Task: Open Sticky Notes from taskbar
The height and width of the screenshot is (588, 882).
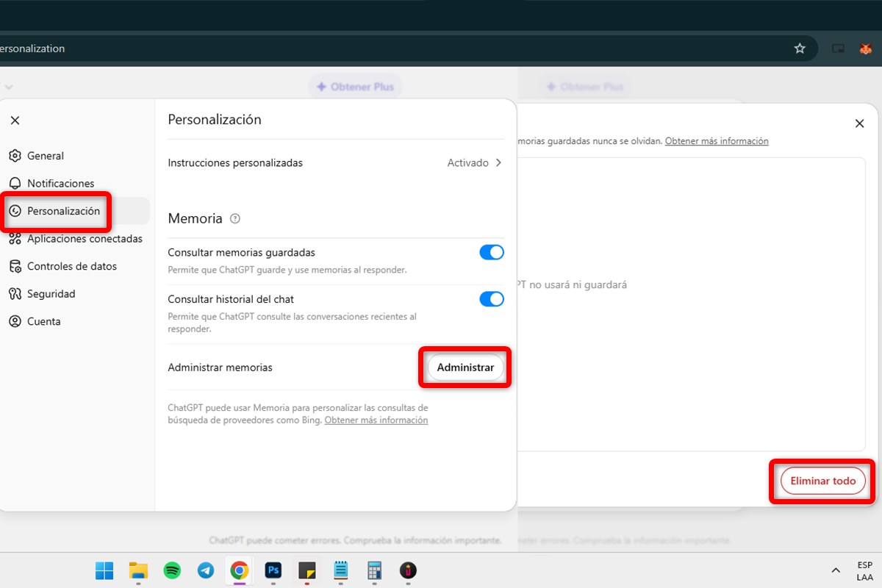Action: tap(306, 570)
